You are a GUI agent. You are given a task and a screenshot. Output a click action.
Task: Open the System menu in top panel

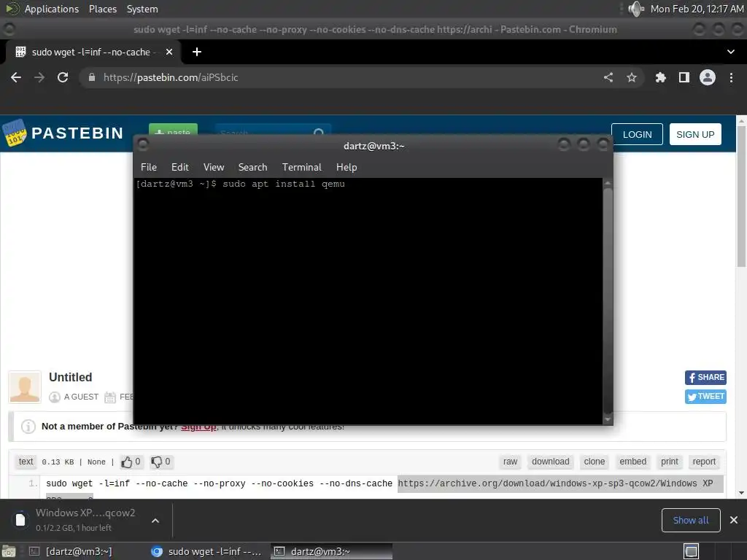142,9
